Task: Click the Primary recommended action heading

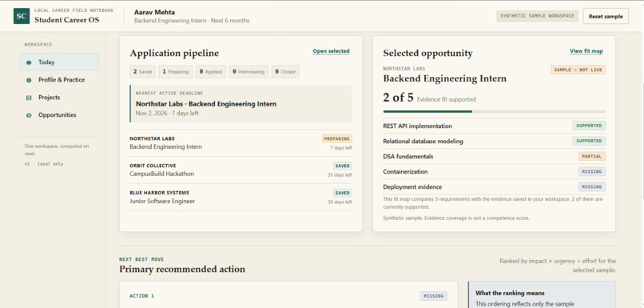Action: [x=182, y=269]
